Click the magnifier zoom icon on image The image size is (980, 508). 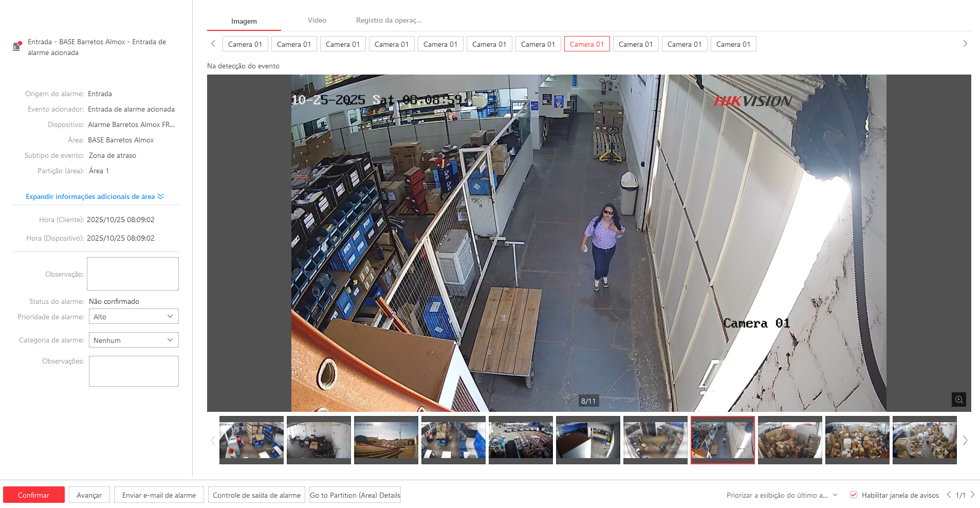pyautogui.click(x=958, y=400)
